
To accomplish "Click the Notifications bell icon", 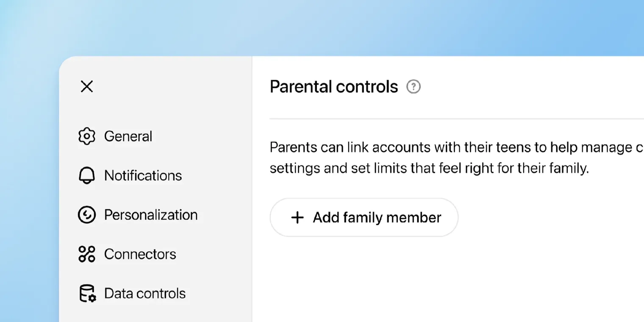I will 87,175.
